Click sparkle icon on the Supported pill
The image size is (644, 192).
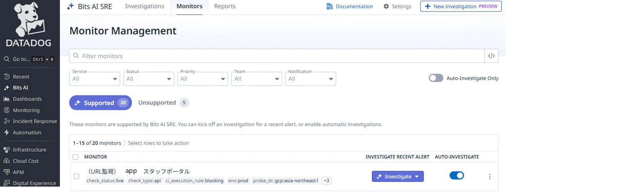[77, 103]
